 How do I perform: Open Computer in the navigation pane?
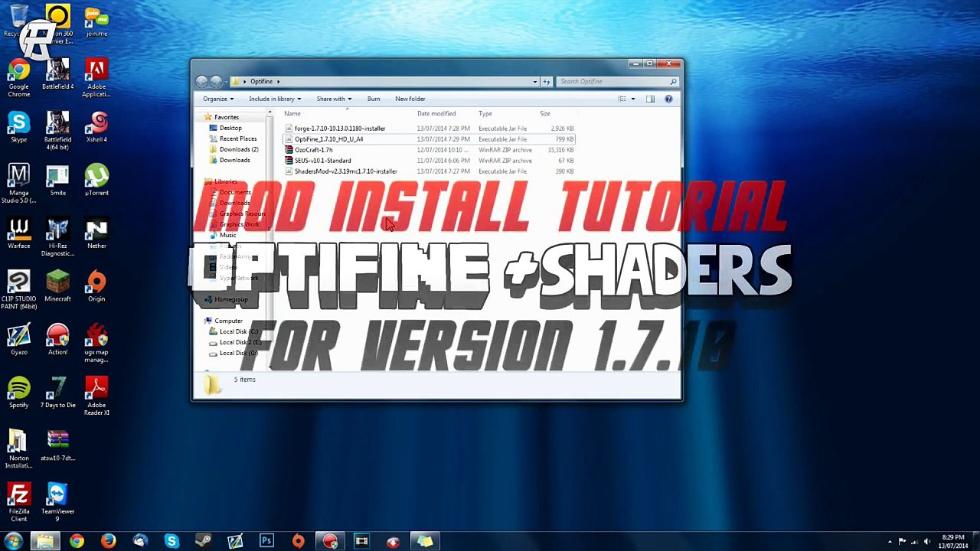point(228,321)
